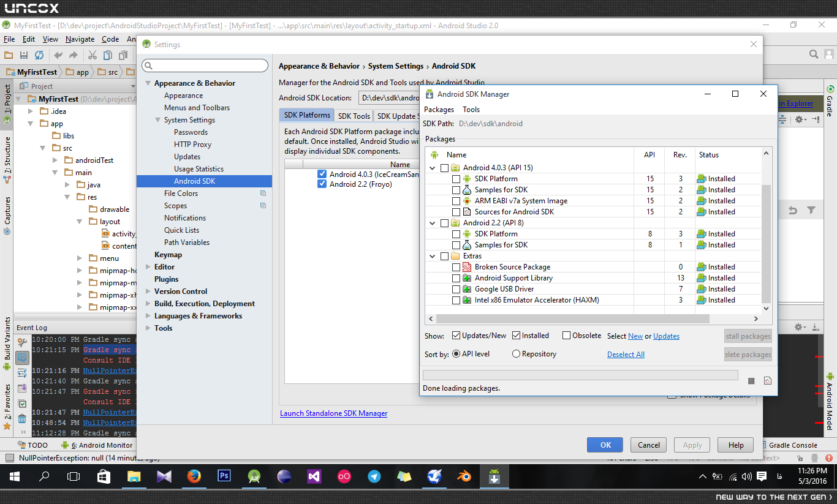Click OK in the Settings dialog
The image size is (837, 504).
605,445
